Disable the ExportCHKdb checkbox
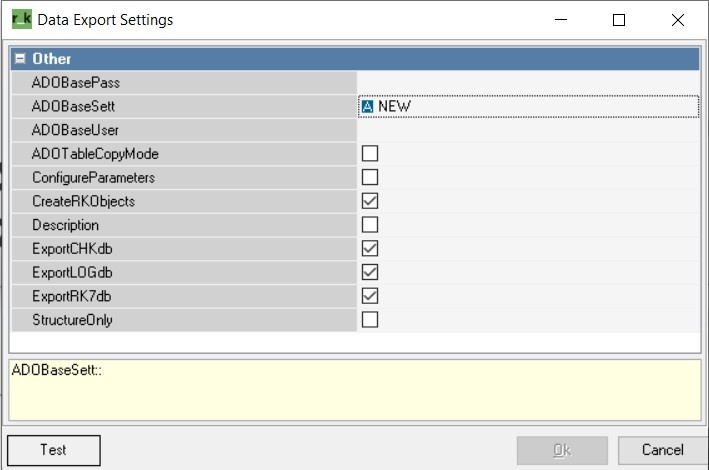 click(x=370, y=249)
